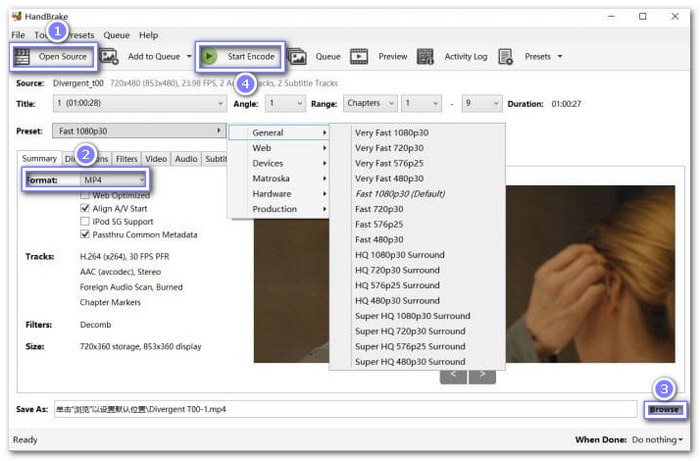This screenshot has width=700, height=461.
Task: Select Web preset category
Action: point(279,148)
